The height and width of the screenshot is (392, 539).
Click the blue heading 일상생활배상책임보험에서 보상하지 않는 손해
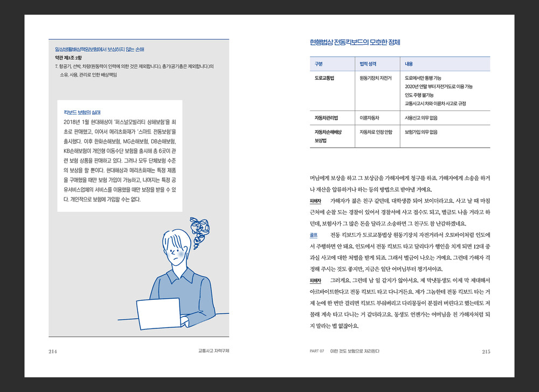coord(96,49)
